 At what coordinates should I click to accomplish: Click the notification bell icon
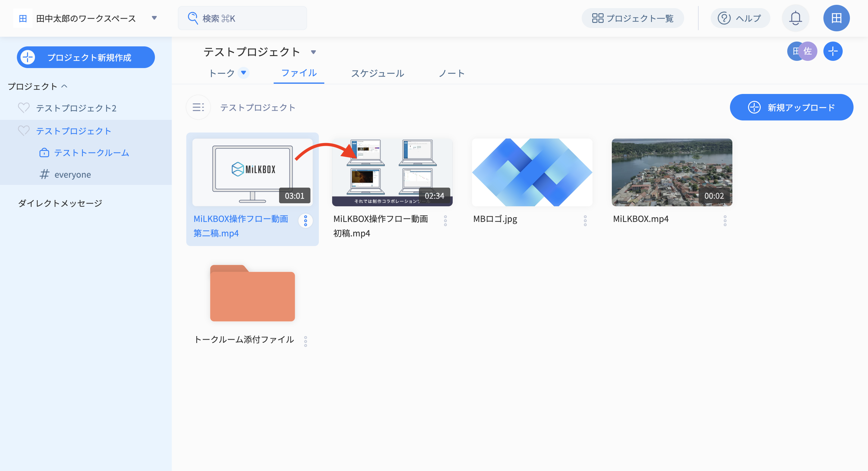click(x=795, y=18)
